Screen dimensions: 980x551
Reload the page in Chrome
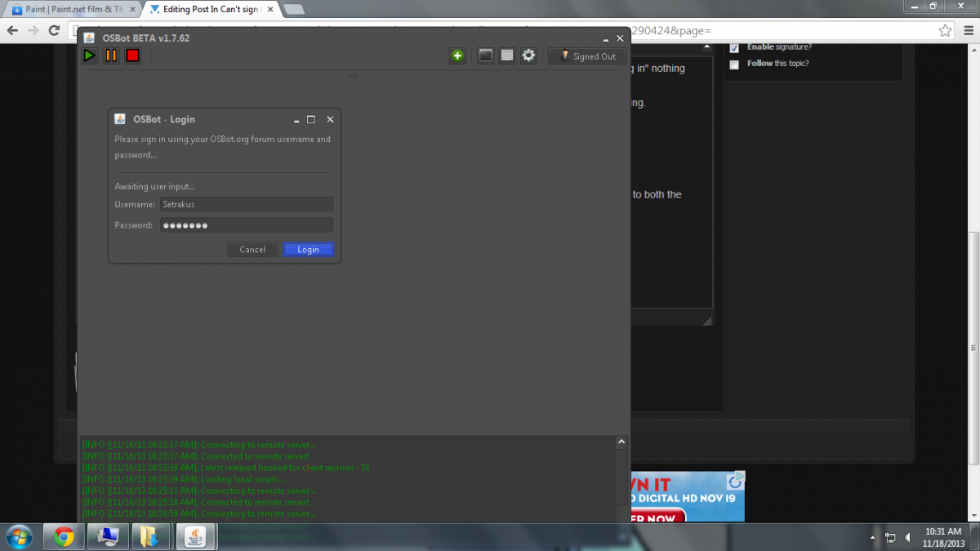tap(54, 30)
